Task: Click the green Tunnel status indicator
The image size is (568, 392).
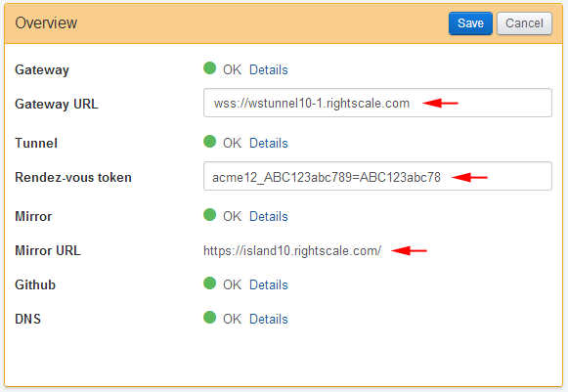Action: click(210, 142)
